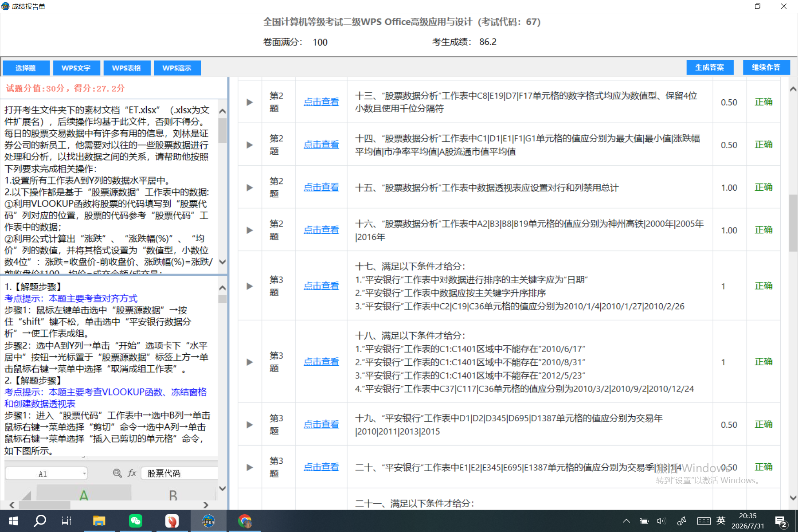Screen dimensions: 798x532
Task: Click solution panel scroll-right arrow
Action: (x=206, y=505)
